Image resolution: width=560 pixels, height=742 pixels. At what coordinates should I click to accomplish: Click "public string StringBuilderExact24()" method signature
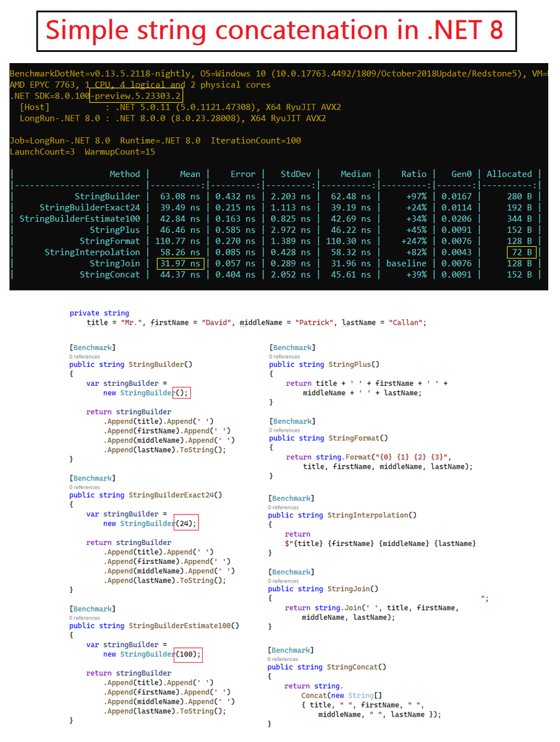[x=146, y=495]
